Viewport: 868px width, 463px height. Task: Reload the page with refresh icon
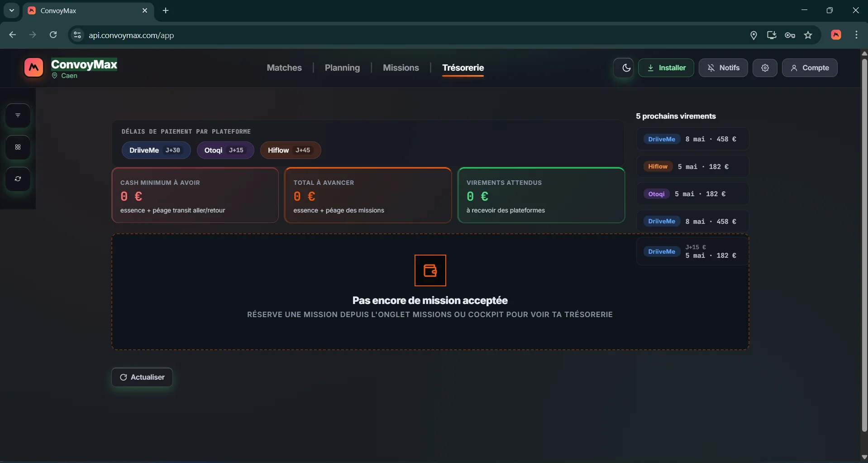[53, 35]
